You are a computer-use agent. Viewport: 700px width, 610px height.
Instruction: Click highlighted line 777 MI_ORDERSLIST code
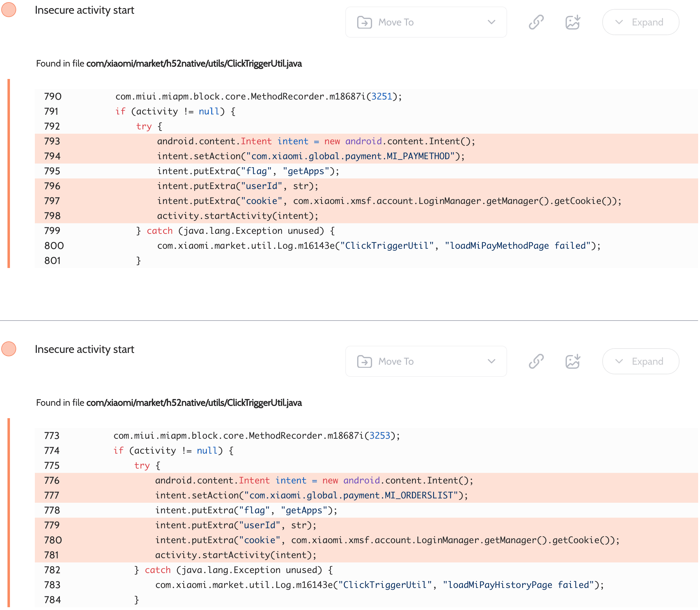[x=311, y=495]
